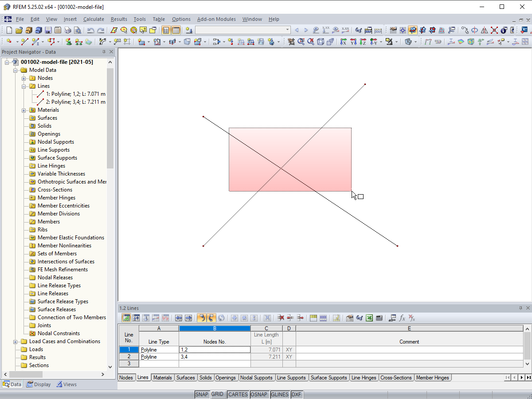The height and width of the screenshot is (399, 532).
Task: Open the Insert menu
Action: [x=70, y=19]
